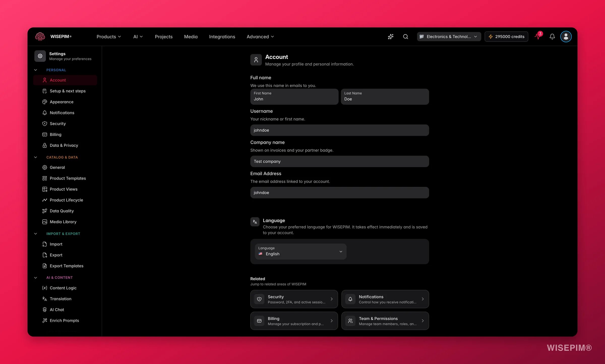The image size is (605, 364).
Task: Click the sidebar Billing card icon
Action: click(45, 135)
